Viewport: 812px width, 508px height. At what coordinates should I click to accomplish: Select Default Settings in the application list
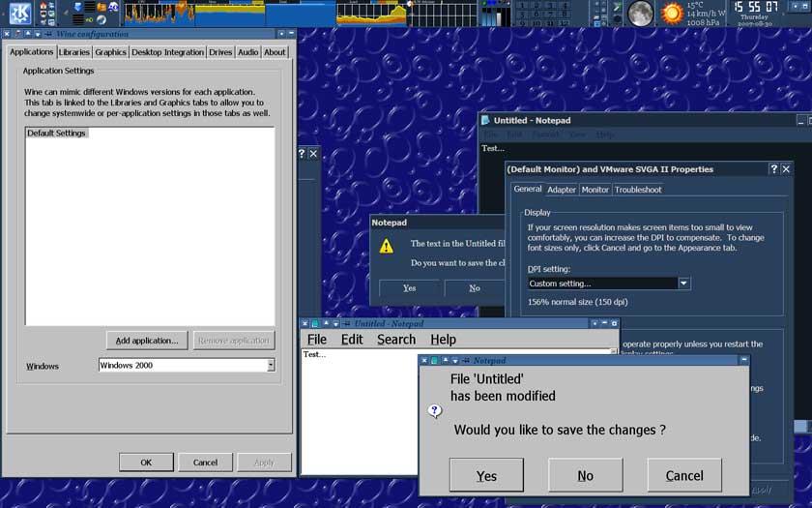(x=57, y=134)
